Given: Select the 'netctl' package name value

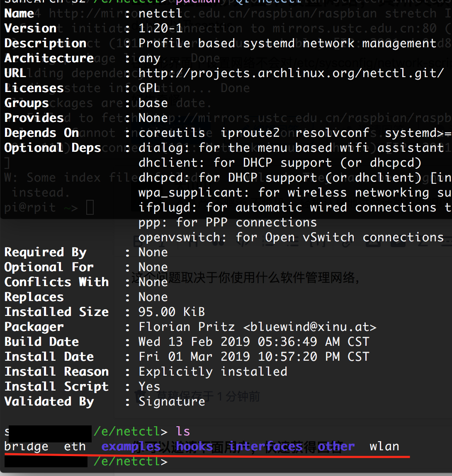Looking at the screenshot, I should 160,14.
